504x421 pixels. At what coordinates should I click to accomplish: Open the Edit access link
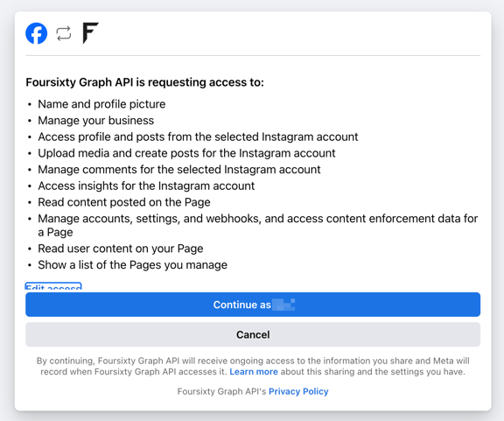[53, 286]
